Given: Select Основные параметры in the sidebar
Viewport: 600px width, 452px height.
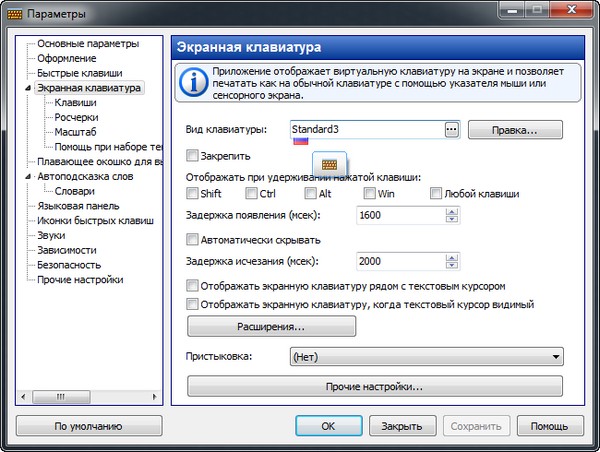Looking at the screenshot, I should (x=87, y=44).
